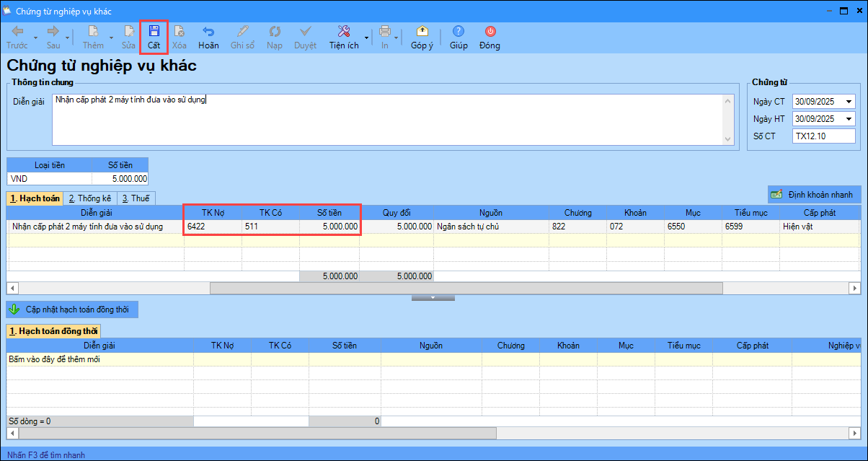Viewport: 868px width, 461px height.
Task: Open the Tiện ích tools icon
Action: 343,32
